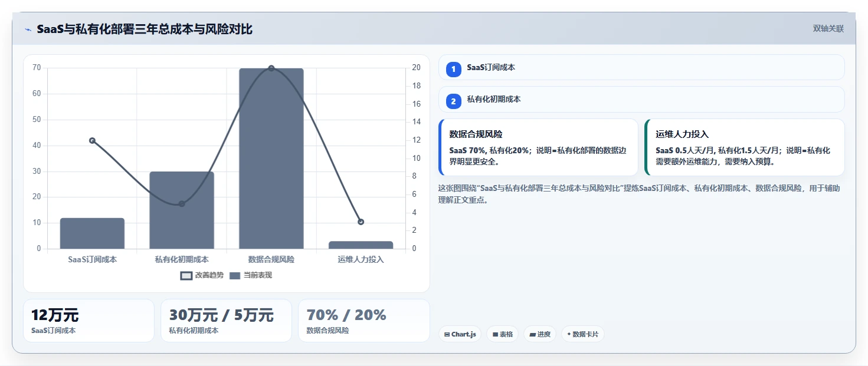Click the number 1 badge for SaaS订阅成本

(453, 70)
